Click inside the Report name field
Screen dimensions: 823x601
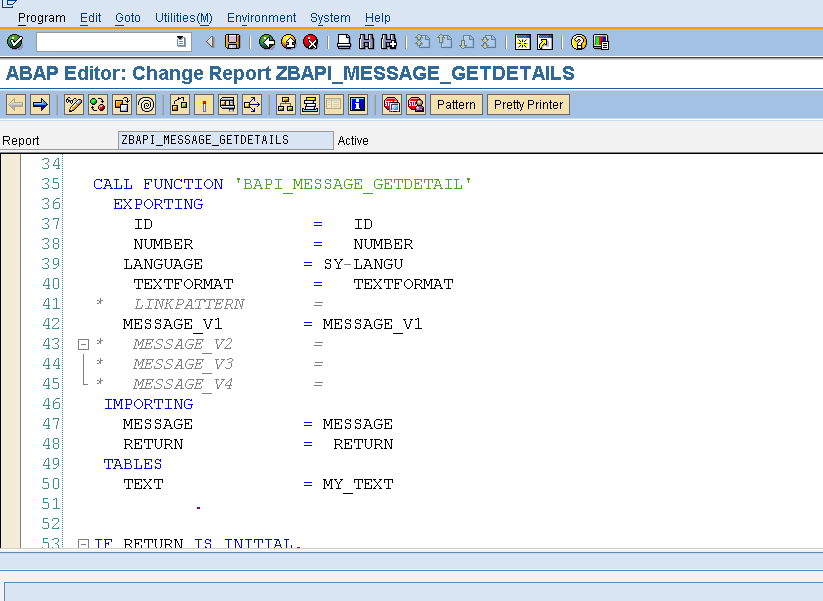coord(225,140)
